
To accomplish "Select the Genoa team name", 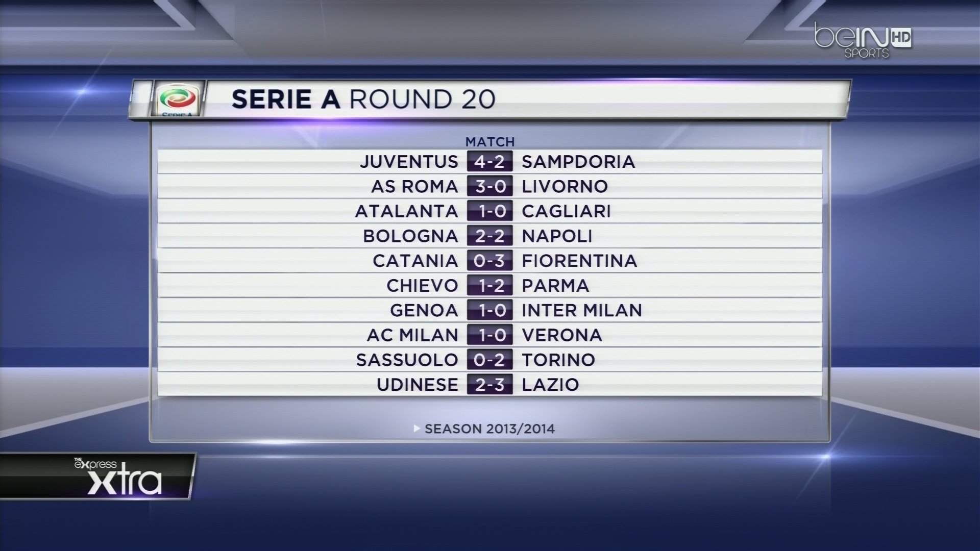I will click(424, 310).
